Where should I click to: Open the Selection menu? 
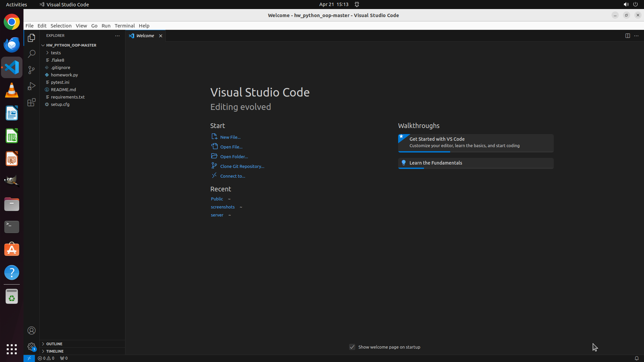point(61,25)
